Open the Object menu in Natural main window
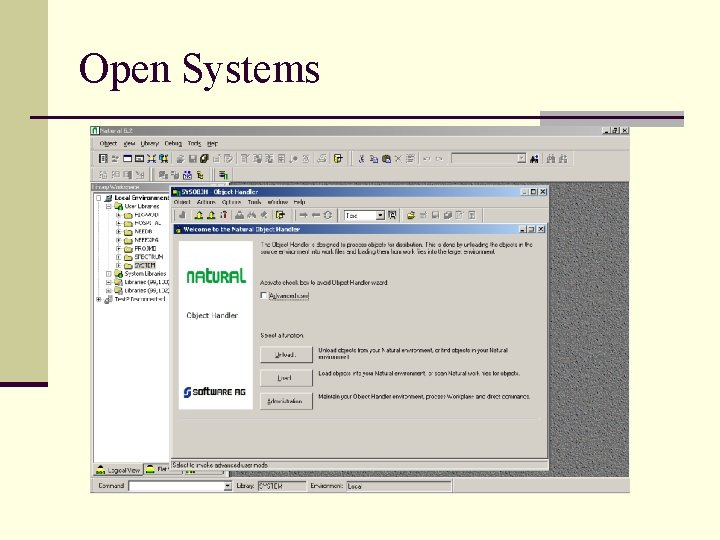 tap(108, 143)
